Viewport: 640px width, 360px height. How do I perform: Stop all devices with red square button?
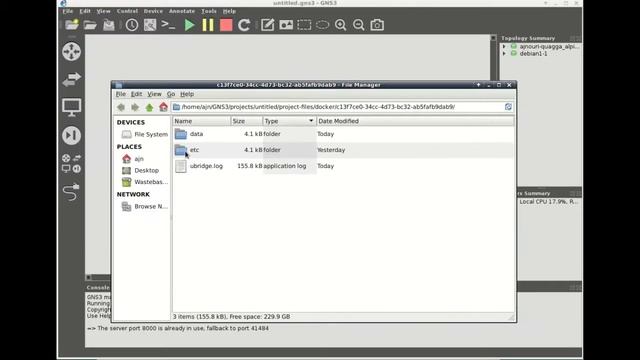tap(226, 25)
